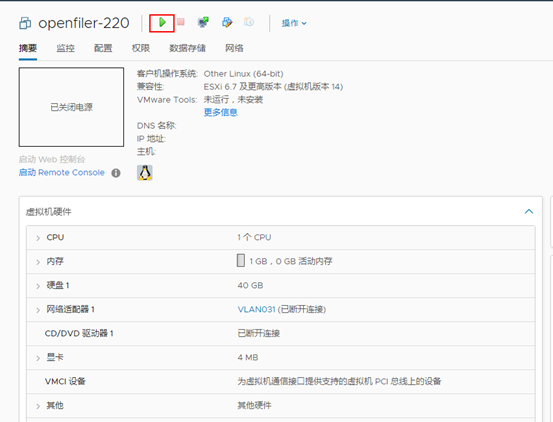The image size is (553, 422).
Task: Expand the 其他 hardware row
Action: pyautogui.click(x=38, y=406)
